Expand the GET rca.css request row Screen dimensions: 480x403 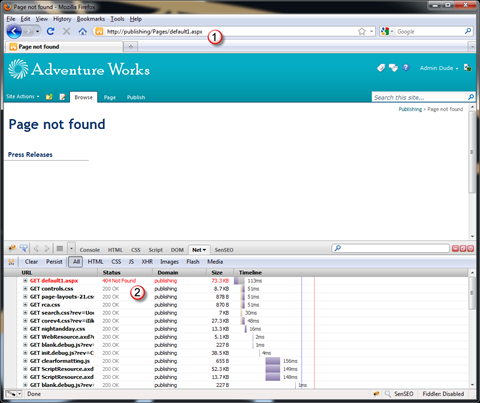(25, 305)
